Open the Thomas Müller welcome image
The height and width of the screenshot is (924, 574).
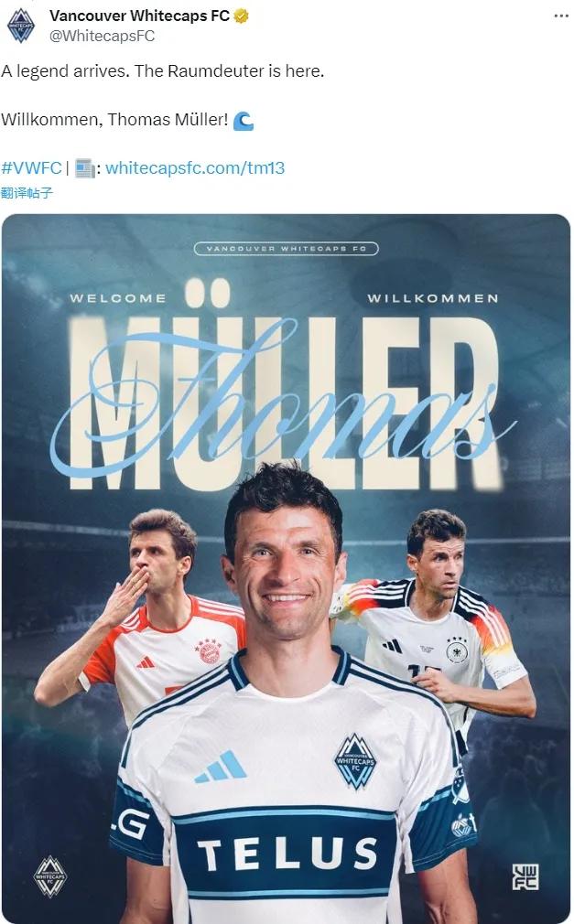point(287,569)
